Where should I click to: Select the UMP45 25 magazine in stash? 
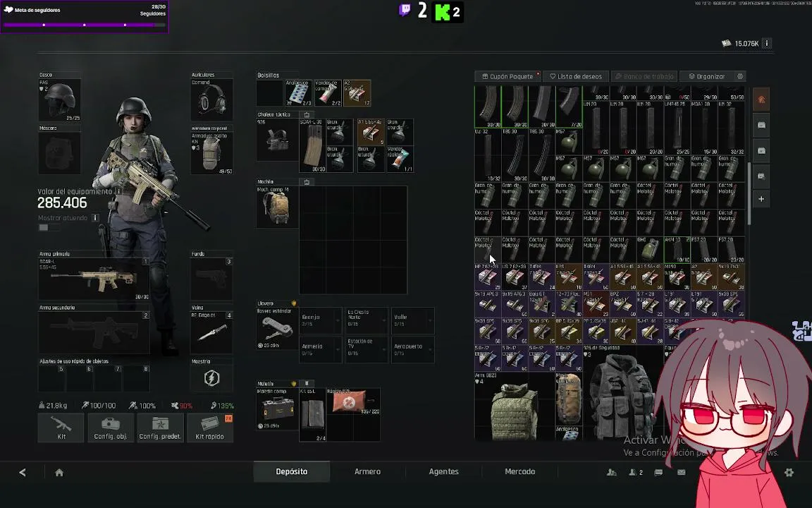(677, 128)
